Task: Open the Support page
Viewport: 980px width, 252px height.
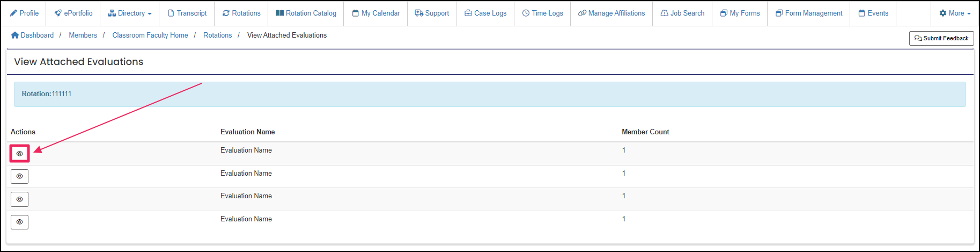Action: click(432, 13)
